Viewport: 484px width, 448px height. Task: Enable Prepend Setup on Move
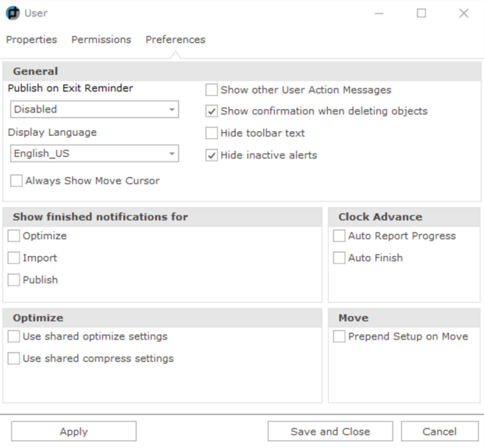[339, 336]
